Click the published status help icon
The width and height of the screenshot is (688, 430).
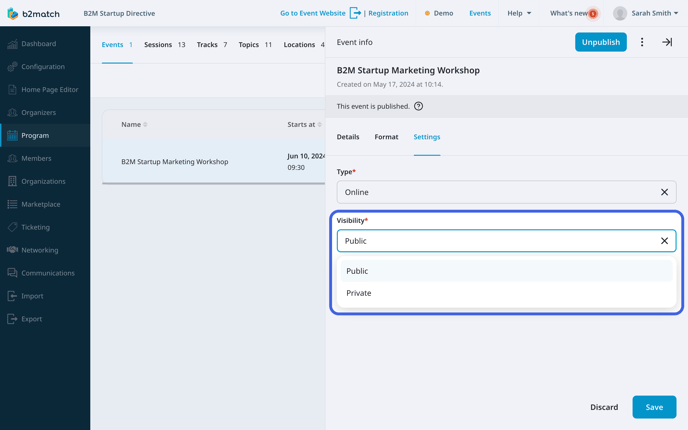tap(419, 106)
